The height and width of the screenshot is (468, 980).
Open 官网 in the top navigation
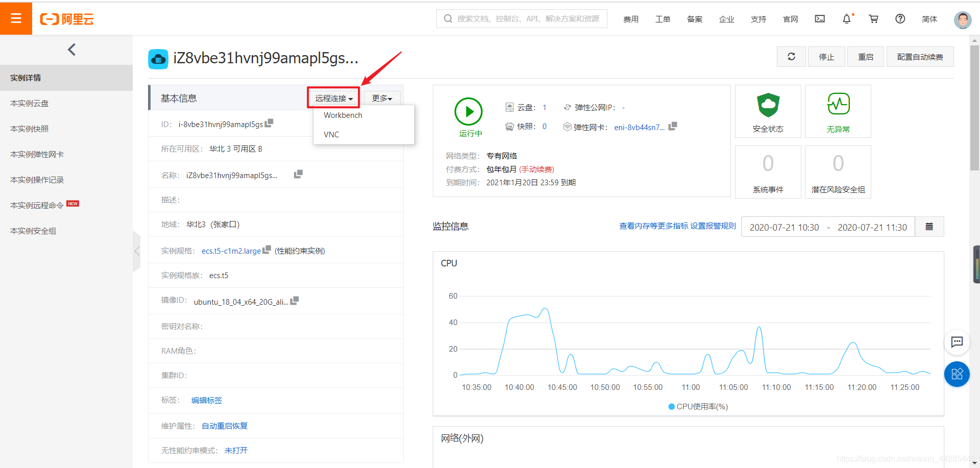(x=790, y=19)
